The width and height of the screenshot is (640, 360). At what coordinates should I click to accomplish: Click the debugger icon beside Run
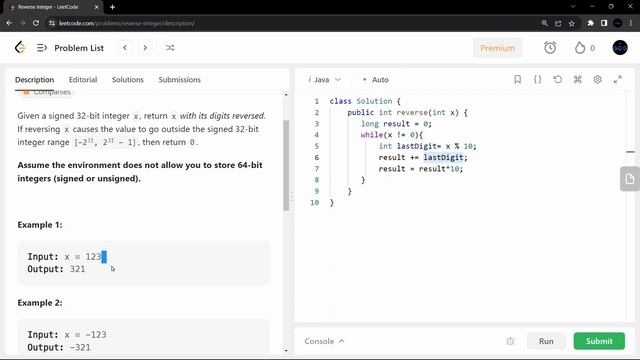coord(510,341)
